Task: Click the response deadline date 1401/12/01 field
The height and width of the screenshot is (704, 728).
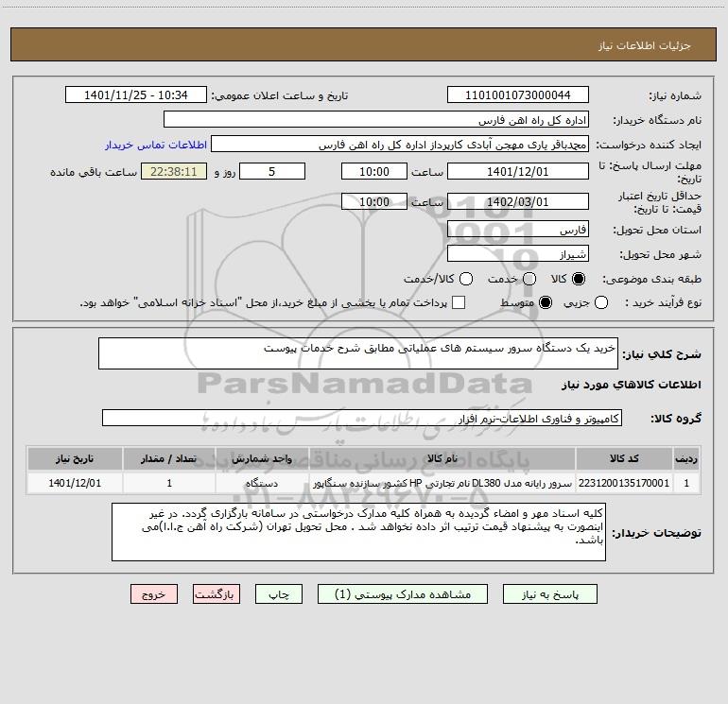Action: click(518, 172)
